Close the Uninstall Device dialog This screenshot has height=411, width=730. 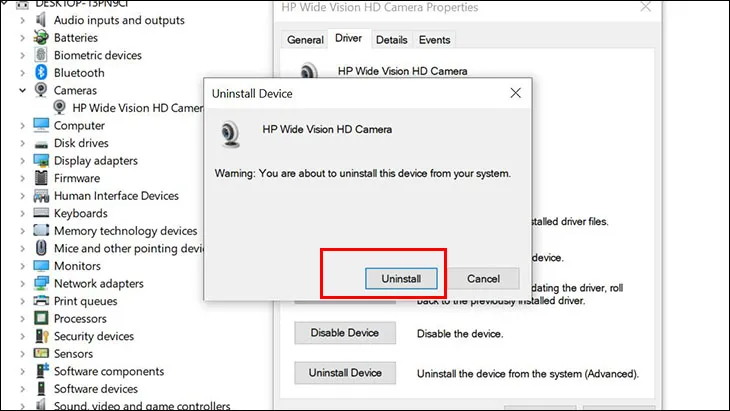point(516,93)
